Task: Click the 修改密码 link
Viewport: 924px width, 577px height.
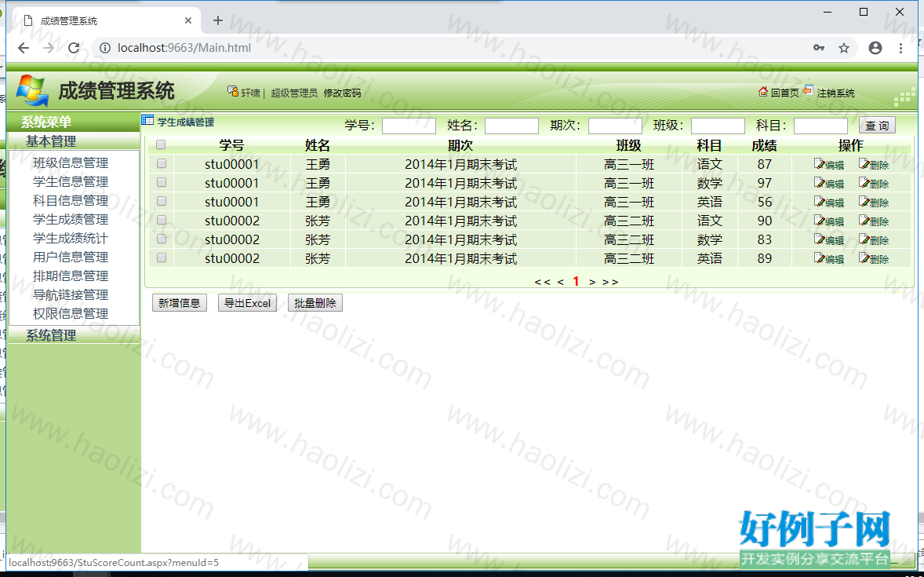Action: coord(342,93)
